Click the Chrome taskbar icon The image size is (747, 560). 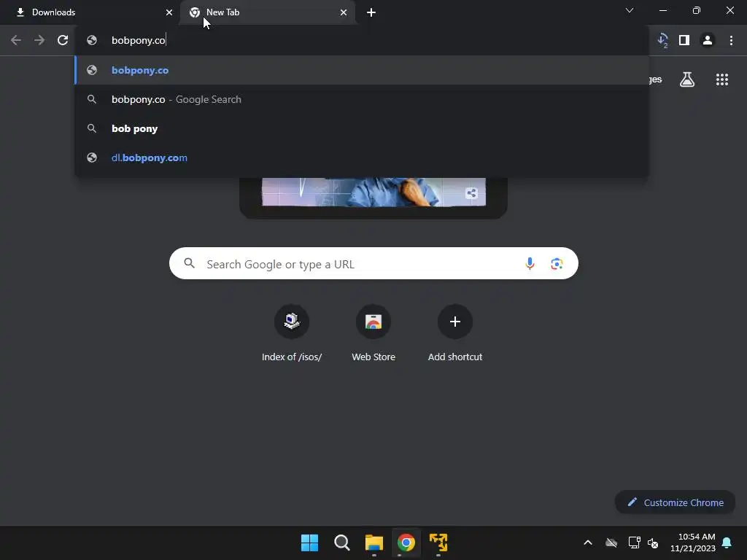click(406, 542)
